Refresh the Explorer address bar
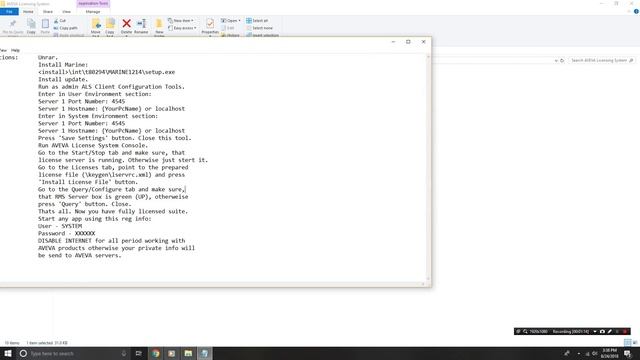 point(562,60)
